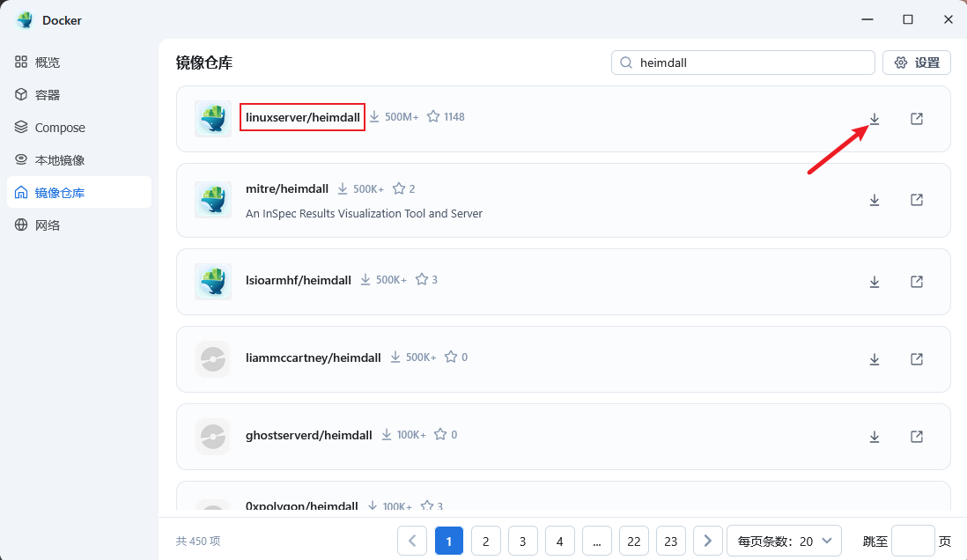Click the 1148 star count
This screenshot has width=967, height=560.
click(454, 116)
